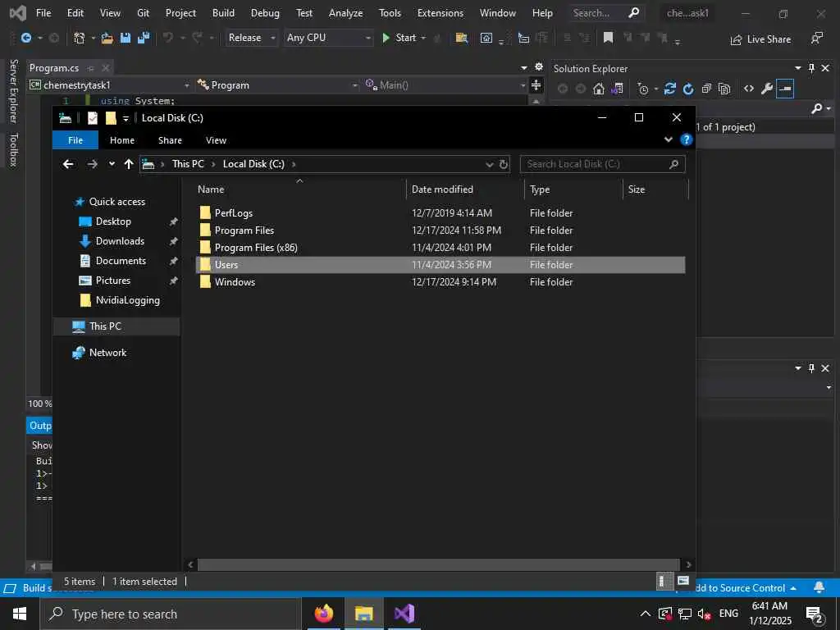The height and width of the screenshot is (630, 840).
Task: Open the Toolbox side tab
Action: tap(14, 150)
